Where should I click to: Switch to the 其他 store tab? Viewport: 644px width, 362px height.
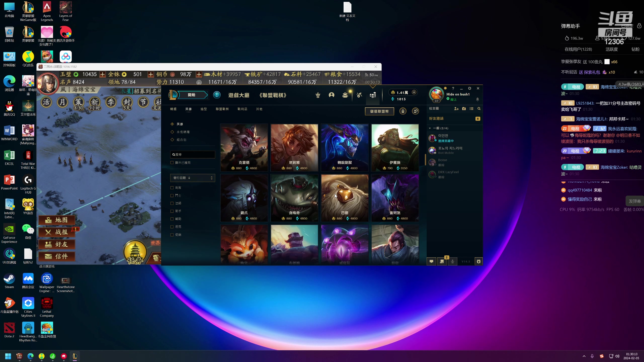point(259,109)
